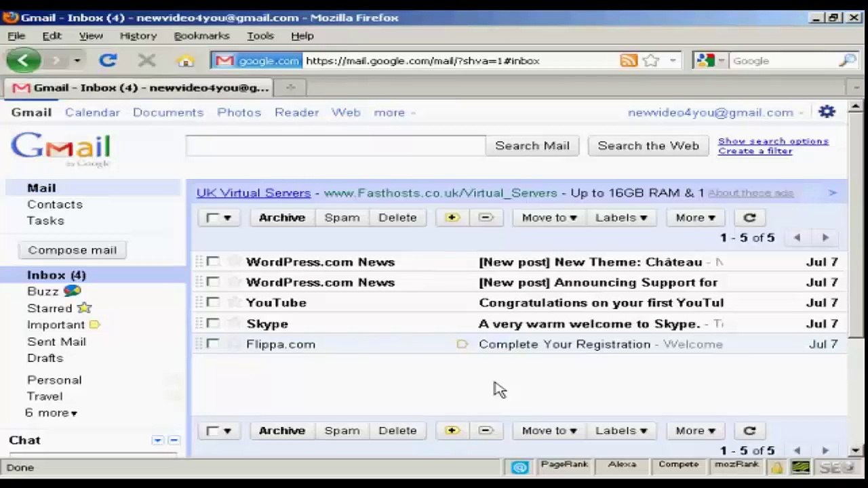The height and width of the screenshot is (488, 868).
Task: Star the YouTube email
Action: click(x=233, y=302)
